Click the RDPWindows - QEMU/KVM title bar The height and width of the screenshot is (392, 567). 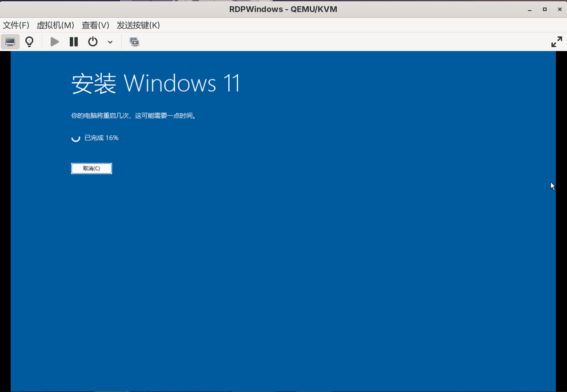point(283,9)
